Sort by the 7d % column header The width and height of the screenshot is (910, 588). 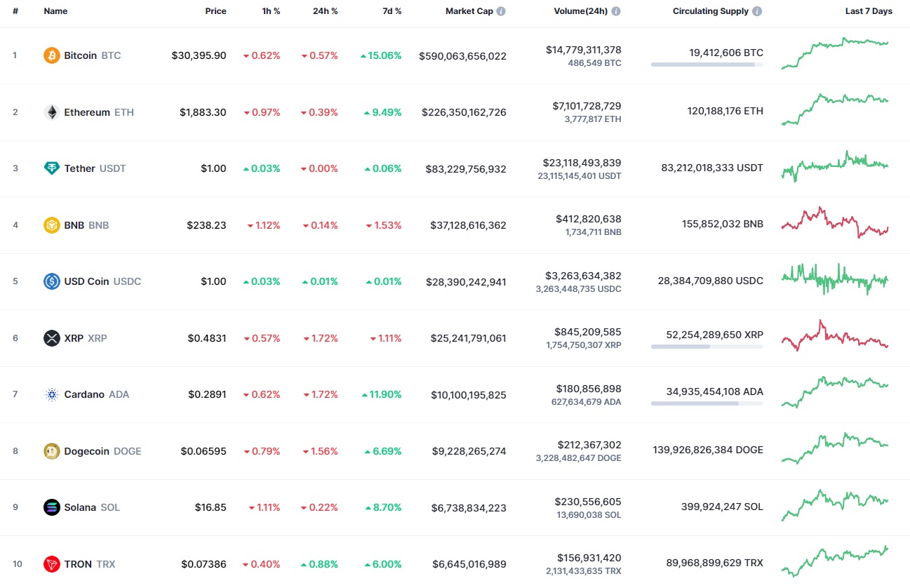[393, 11]
